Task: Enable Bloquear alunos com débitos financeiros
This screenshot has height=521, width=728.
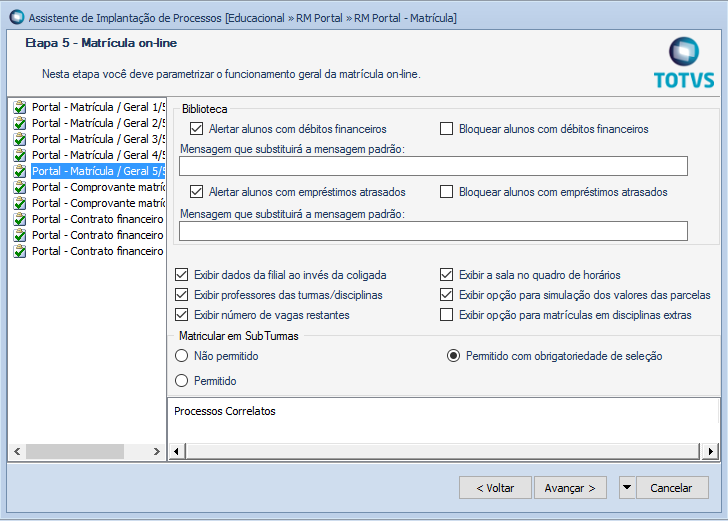Action: [x=446, y=129]
